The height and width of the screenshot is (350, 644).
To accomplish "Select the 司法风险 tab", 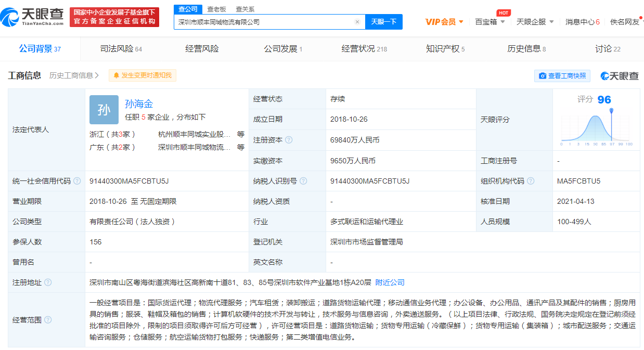I will point(121,49).
